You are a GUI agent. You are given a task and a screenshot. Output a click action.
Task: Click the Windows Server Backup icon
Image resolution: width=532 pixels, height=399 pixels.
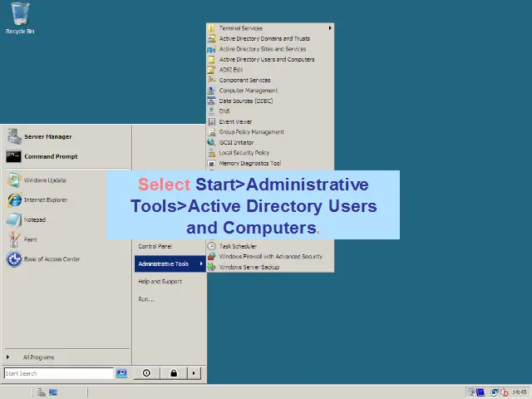pos(211,267)
